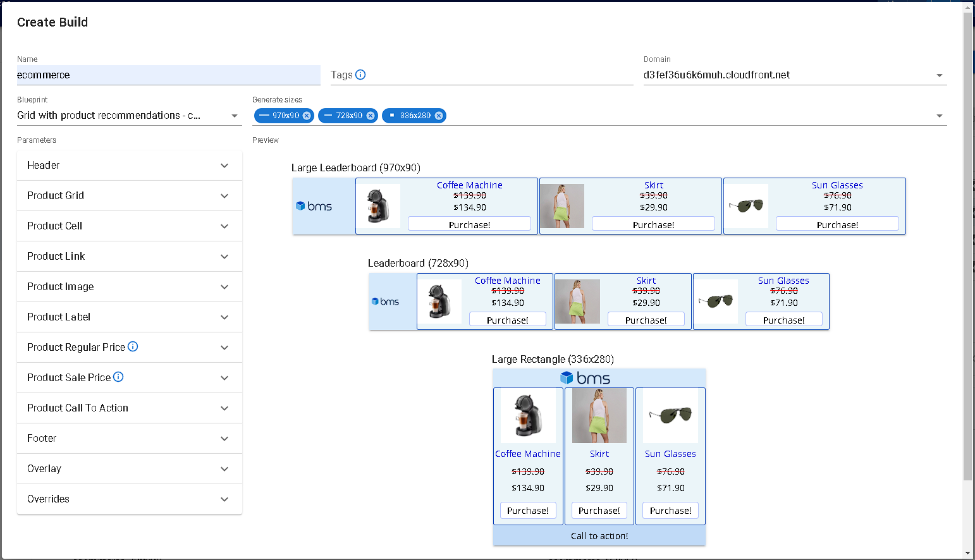Click Sun Glasses link in 728x90 Leaderboard

[783, 281]
